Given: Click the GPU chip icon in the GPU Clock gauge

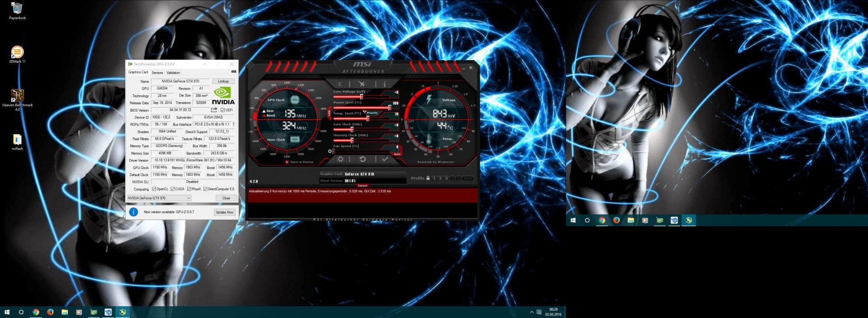Looking at the screenshot, I should point(295,99).
